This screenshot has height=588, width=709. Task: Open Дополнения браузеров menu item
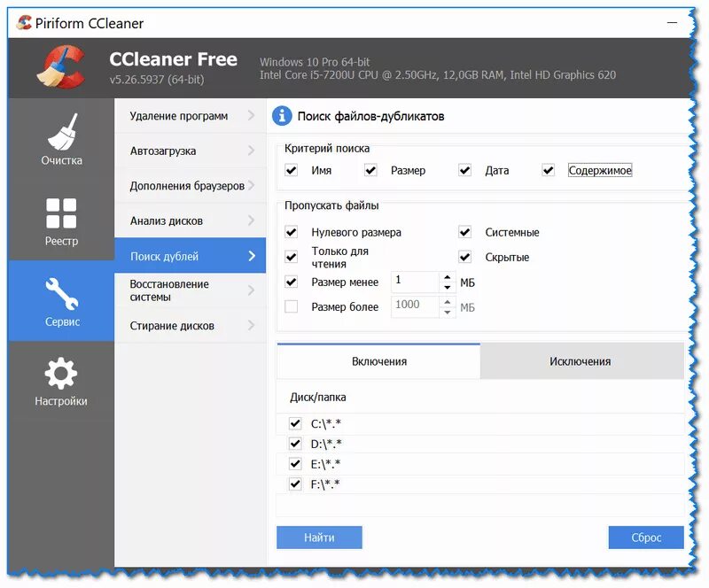coord(190,186)
